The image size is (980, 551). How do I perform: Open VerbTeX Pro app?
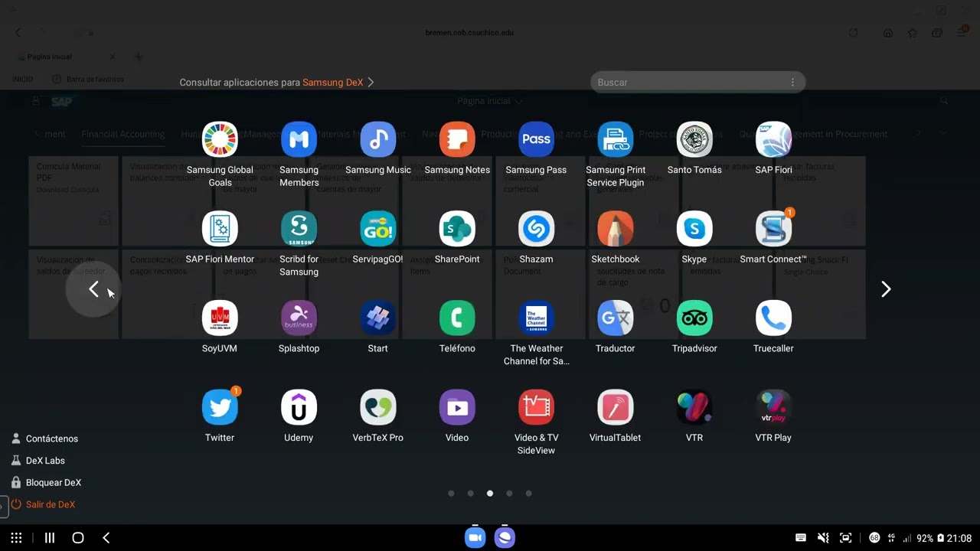coord(378,408)
